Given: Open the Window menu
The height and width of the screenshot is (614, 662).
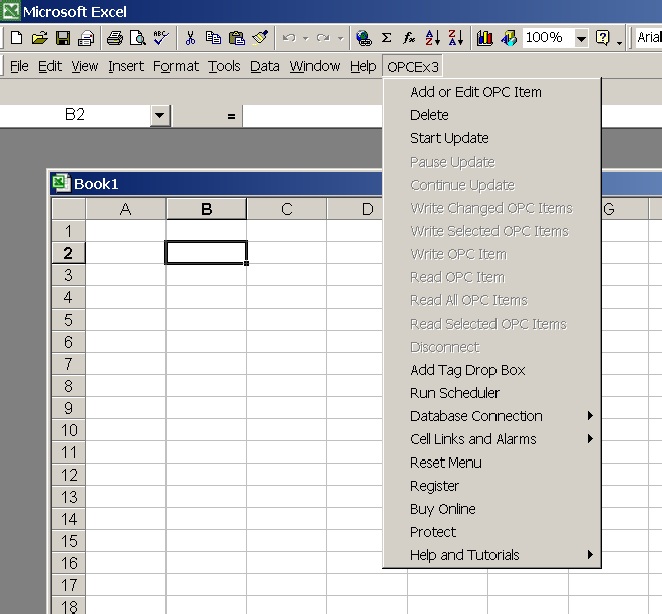Looking at the screenshot, I should point(315,66).
